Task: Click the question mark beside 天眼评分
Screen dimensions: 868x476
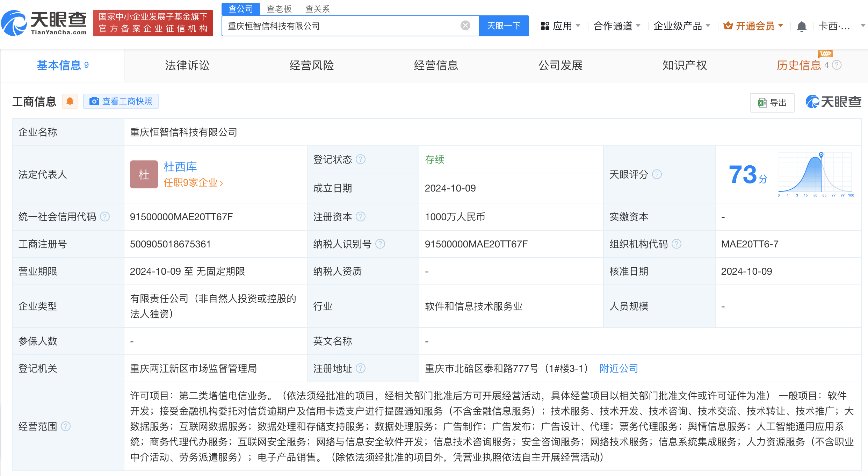Action: click(x=657, y=174)
